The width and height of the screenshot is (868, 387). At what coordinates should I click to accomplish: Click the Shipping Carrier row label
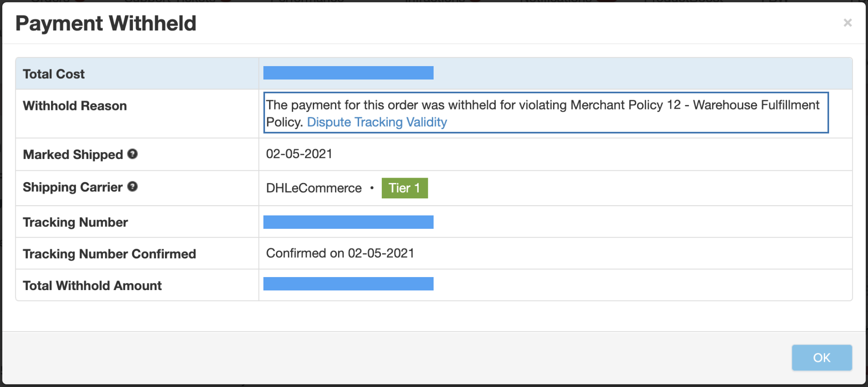[x=73, y=187]
